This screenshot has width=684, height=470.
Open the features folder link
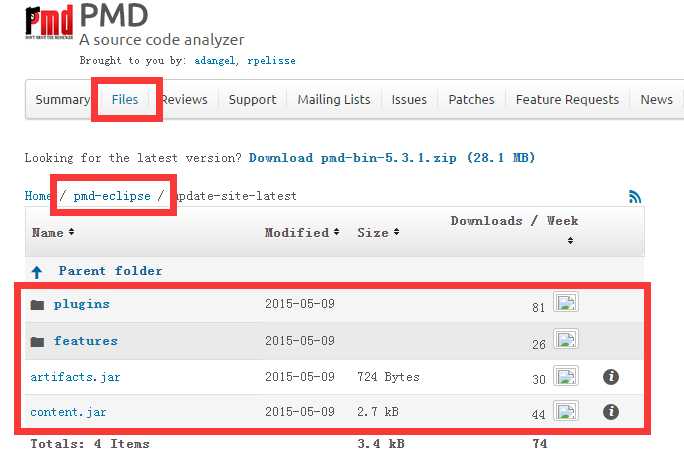click(86, 341)
